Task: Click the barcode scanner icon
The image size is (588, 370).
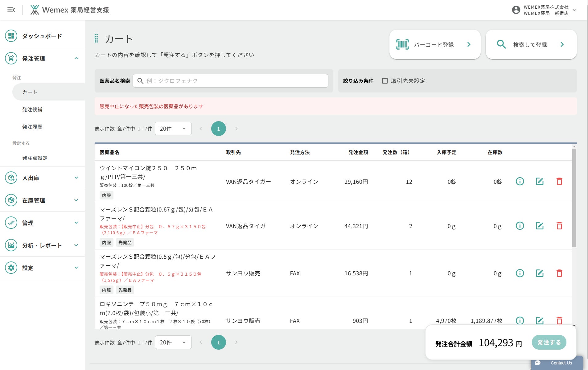Action: [x=402, y=44]
